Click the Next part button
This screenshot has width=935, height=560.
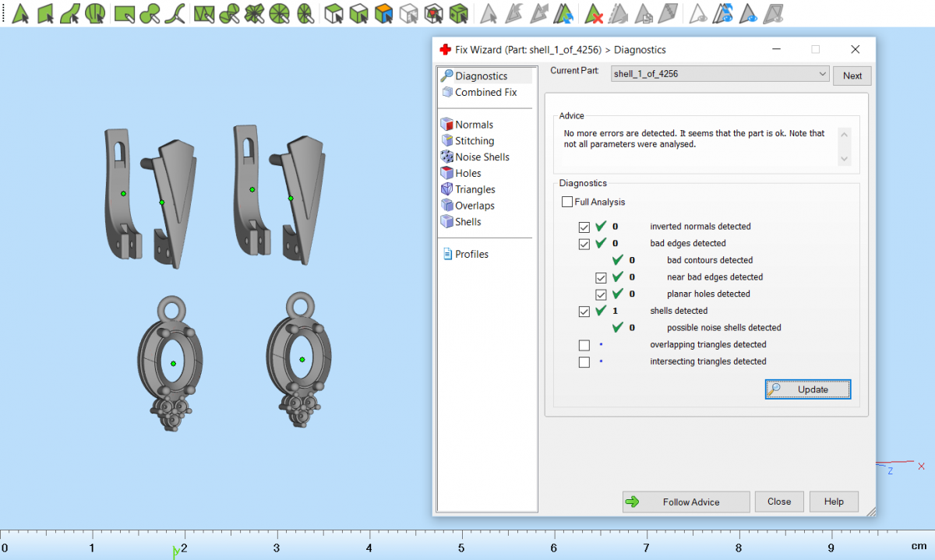click(852, 76)
